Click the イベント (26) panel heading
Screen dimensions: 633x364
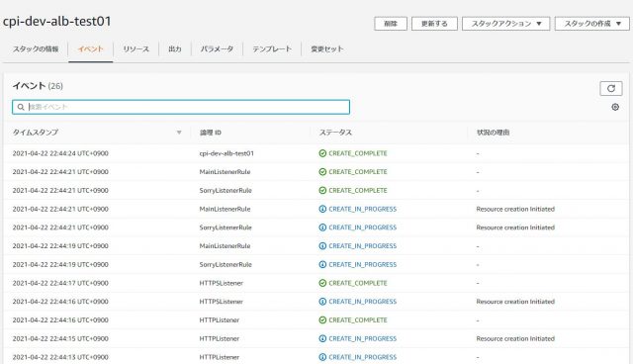38,86
